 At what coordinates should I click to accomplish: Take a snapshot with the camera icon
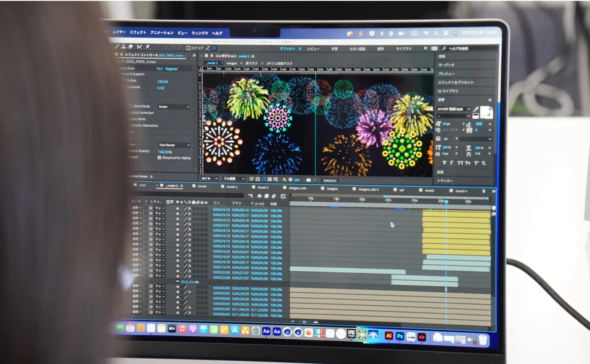tap(309, 180)
